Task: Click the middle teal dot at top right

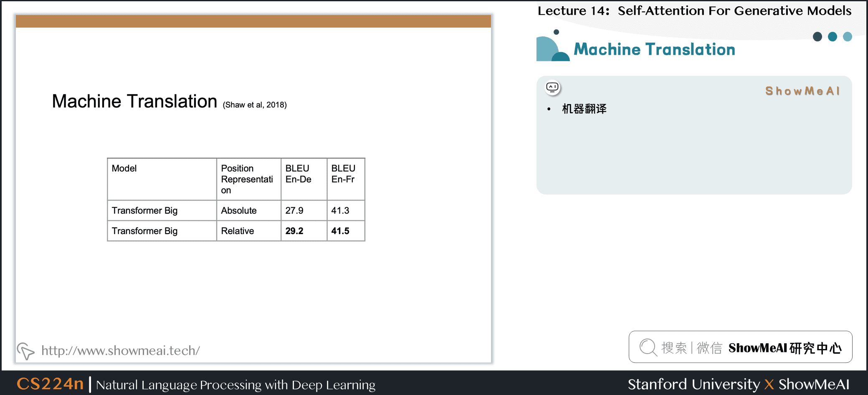Action: tap(833, 37)
